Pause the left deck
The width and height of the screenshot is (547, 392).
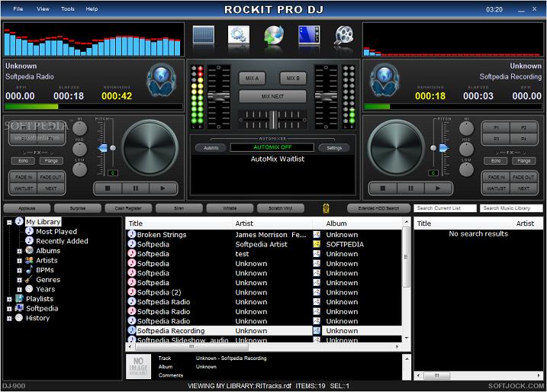pos(135,188)
